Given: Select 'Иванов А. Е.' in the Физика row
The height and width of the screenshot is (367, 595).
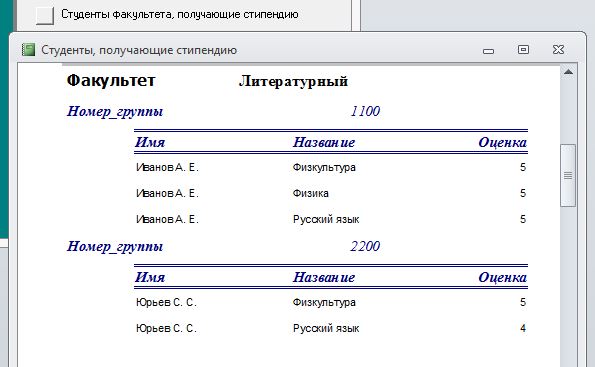Looking at the screenshot, I should 167,193.
